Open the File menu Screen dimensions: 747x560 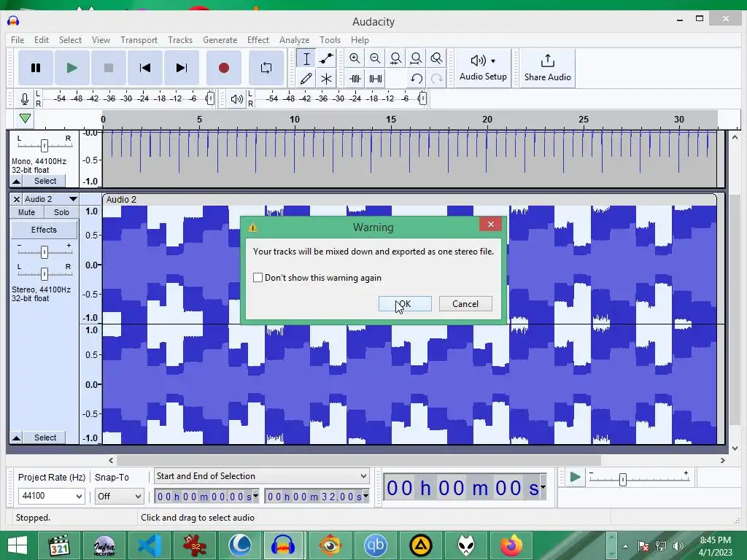point(18,40)
